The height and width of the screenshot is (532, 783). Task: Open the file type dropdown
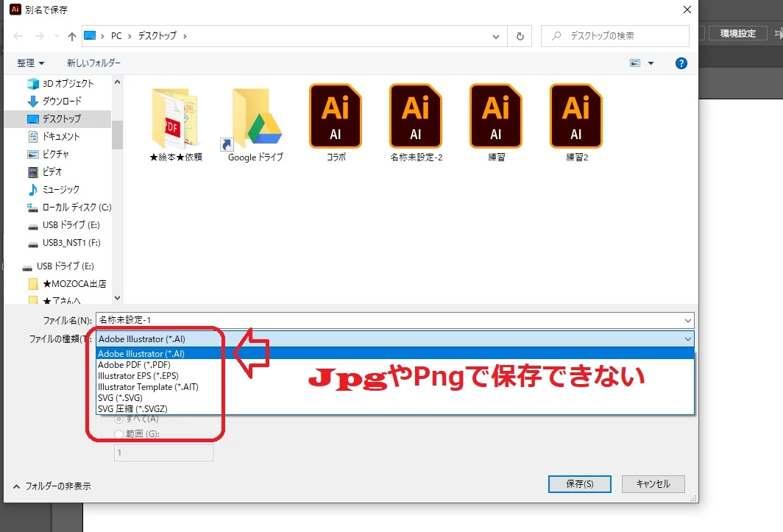pos(687,339)
